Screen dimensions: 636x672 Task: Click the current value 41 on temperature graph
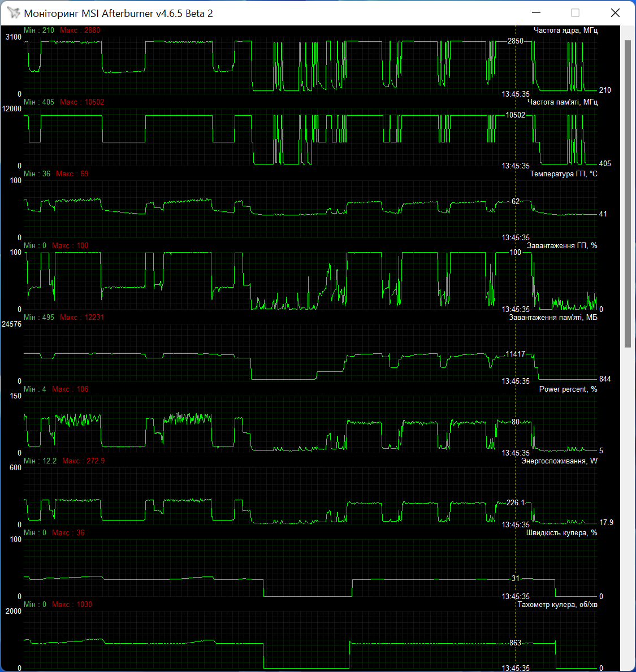(x=603, y=214)
